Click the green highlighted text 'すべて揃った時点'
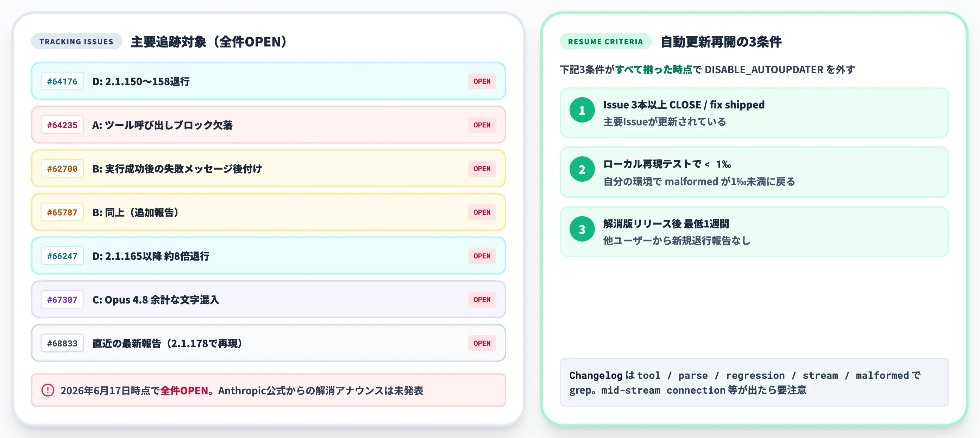The height and width of the screenshot is (438, 980). pos(654,70)
